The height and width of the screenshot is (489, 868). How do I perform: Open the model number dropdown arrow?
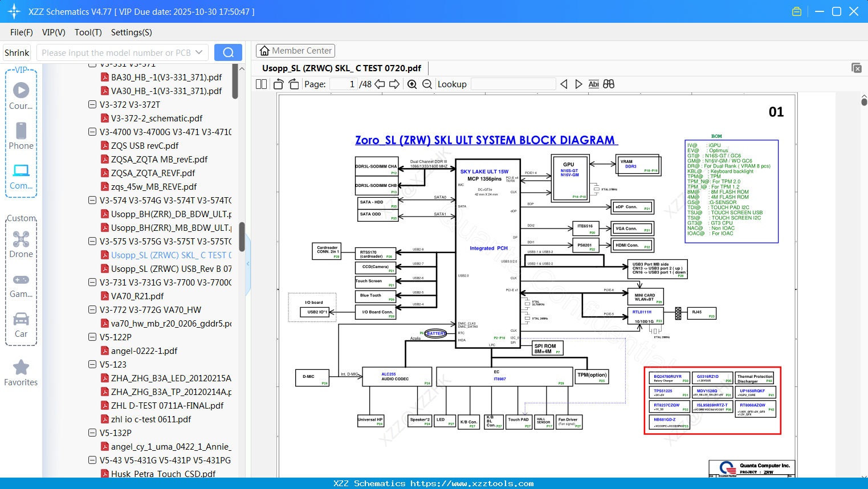pyautogui.click(x=199, y=52)
